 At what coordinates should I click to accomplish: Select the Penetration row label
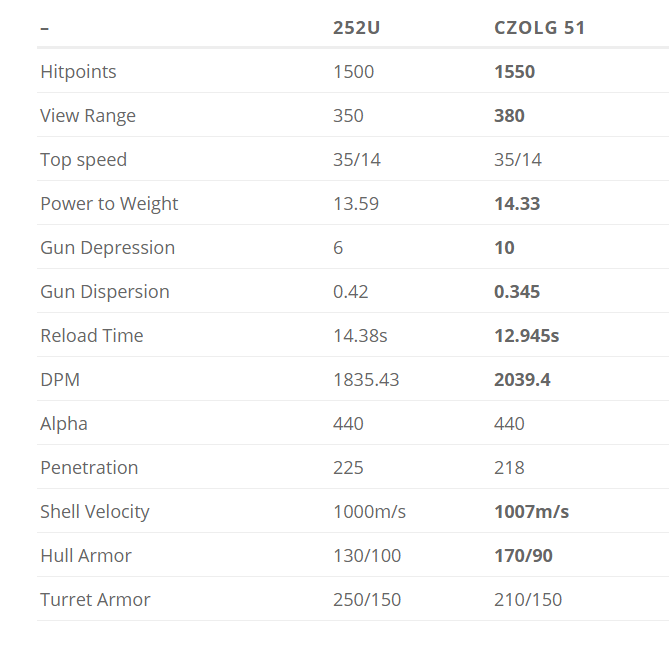(89, 468)
